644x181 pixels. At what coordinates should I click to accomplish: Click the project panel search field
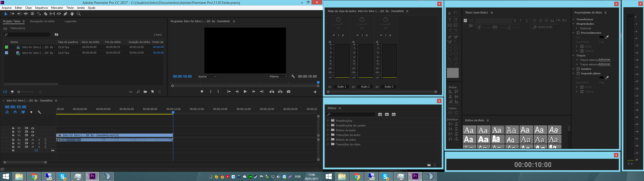click(x=27, y=35)
